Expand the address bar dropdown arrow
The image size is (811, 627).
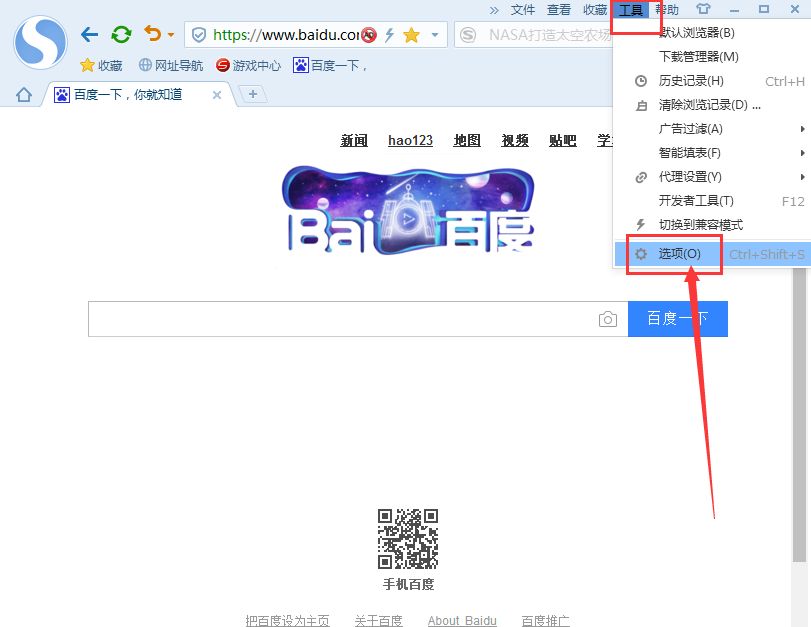[435, 35]
